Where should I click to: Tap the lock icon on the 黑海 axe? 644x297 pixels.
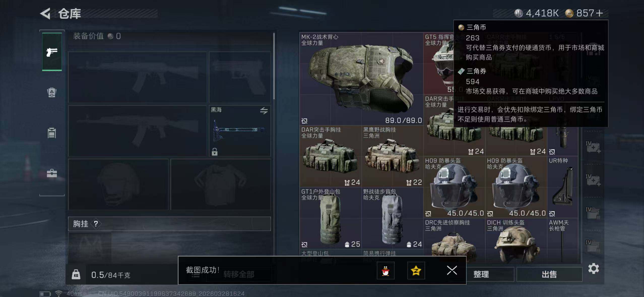(214, 152)
